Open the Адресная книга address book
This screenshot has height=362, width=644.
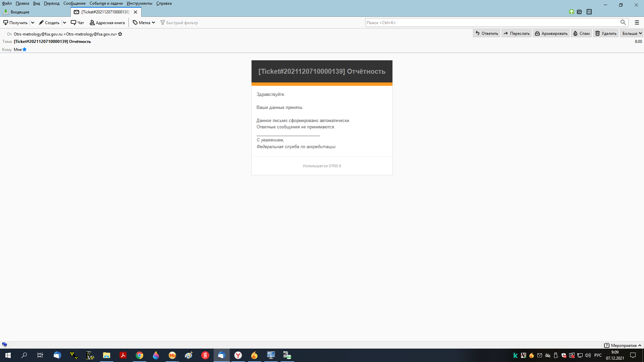coord(107,23)
